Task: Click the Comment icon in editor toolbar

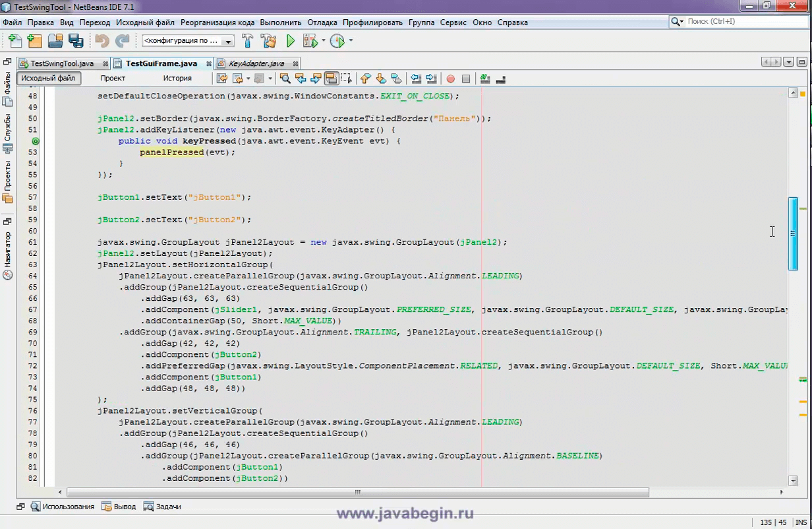Action: tap(485, 78)
